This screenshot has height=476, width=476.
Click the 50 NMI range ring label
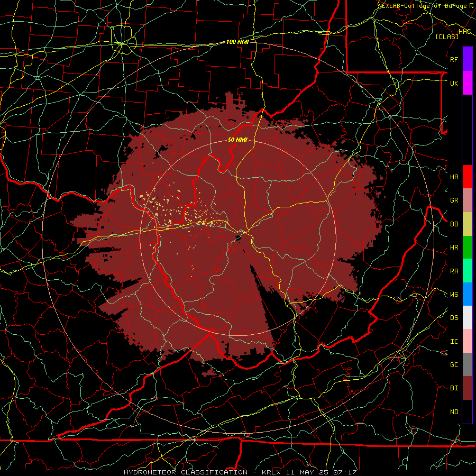(x=237, y=140)
